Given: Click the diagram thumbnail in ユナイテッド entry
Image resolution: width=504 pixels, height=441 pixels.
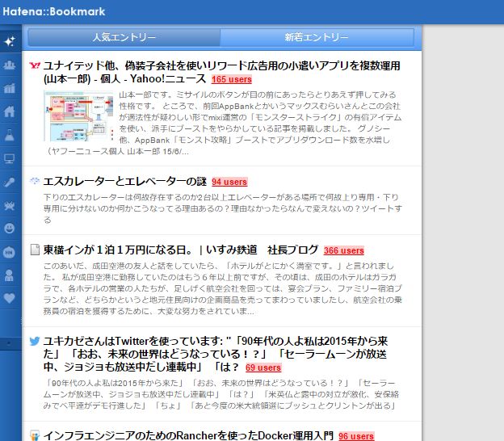Looking at the screenshot, I should pyautogui.click(x=79, y=116).
